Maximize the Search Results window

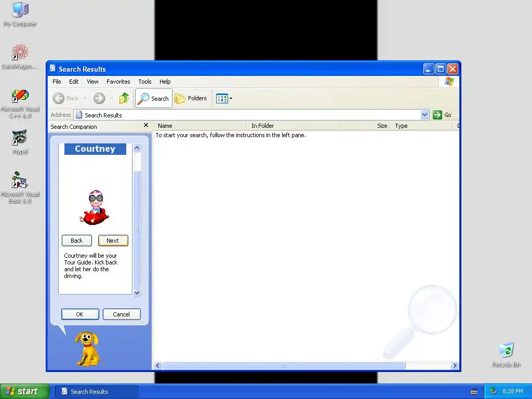point(441,69)
